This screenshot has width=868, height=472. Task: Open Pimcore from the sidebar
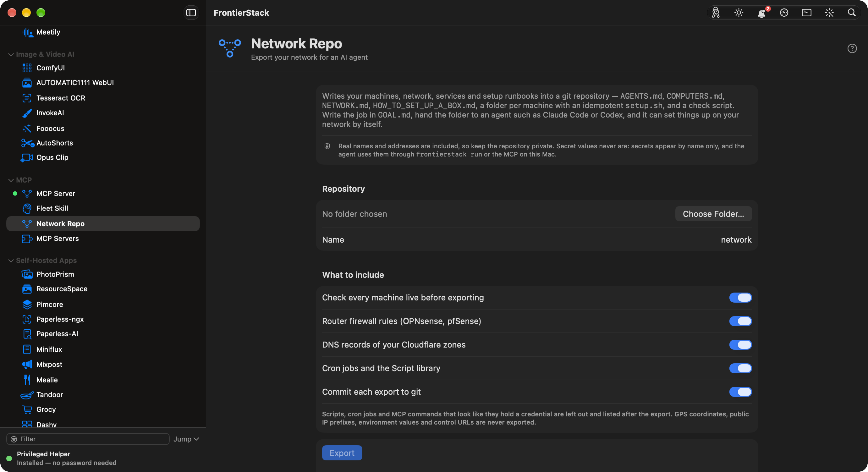[103, 305]
